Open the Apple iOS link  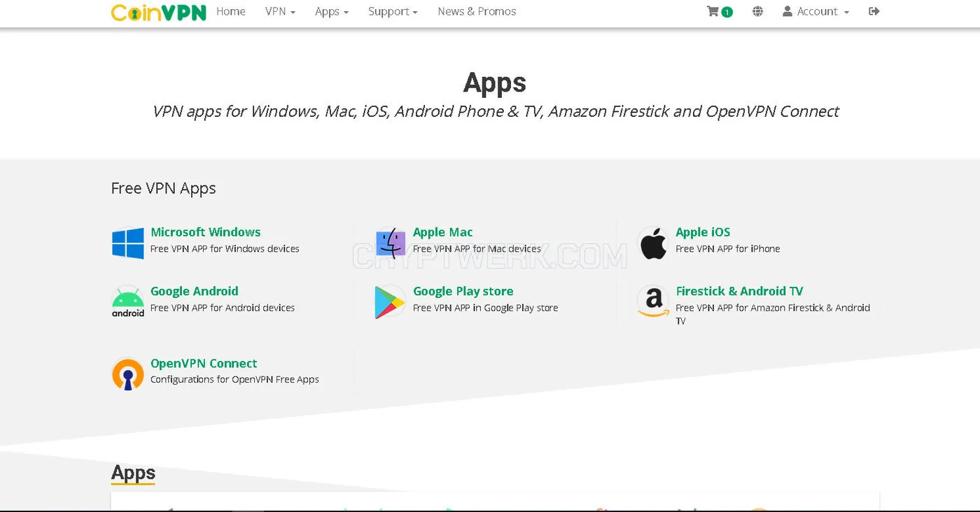click(703, 232)
